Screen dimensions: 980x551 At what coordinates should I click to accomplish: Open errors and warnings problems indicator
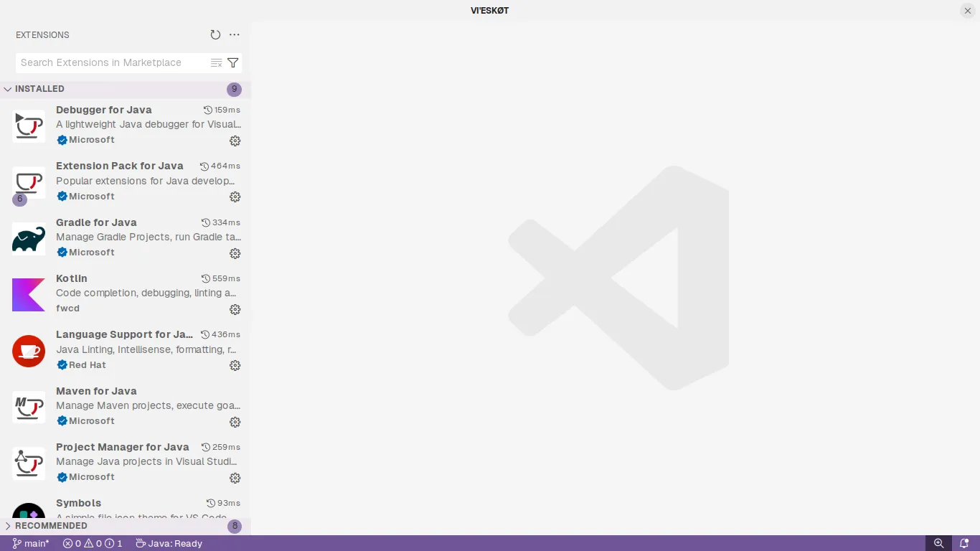[93, 543]
